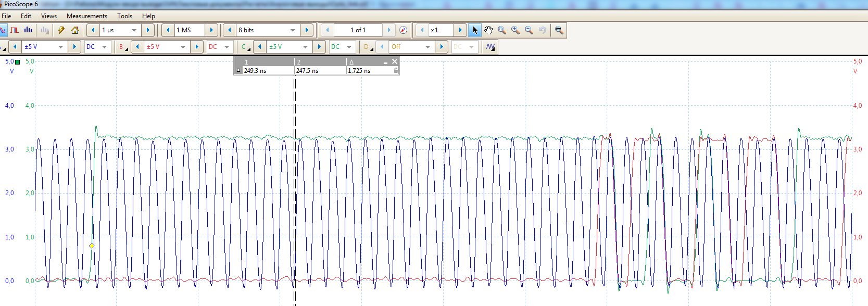Open the File menu
Screen dimensions: 868x306
pyautogui.click(x=6, y=16)
